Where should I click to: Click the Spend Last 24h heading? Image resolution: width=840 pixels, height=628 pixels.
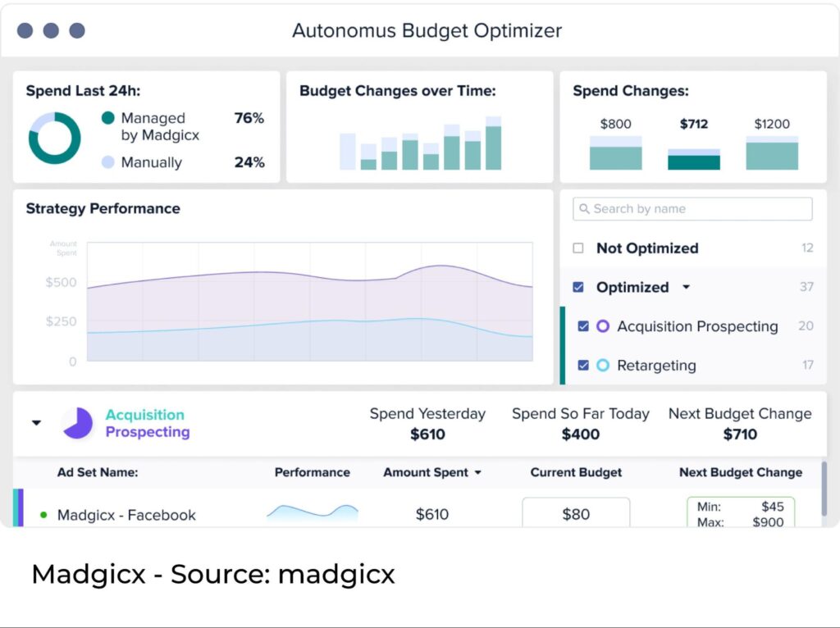83,91
